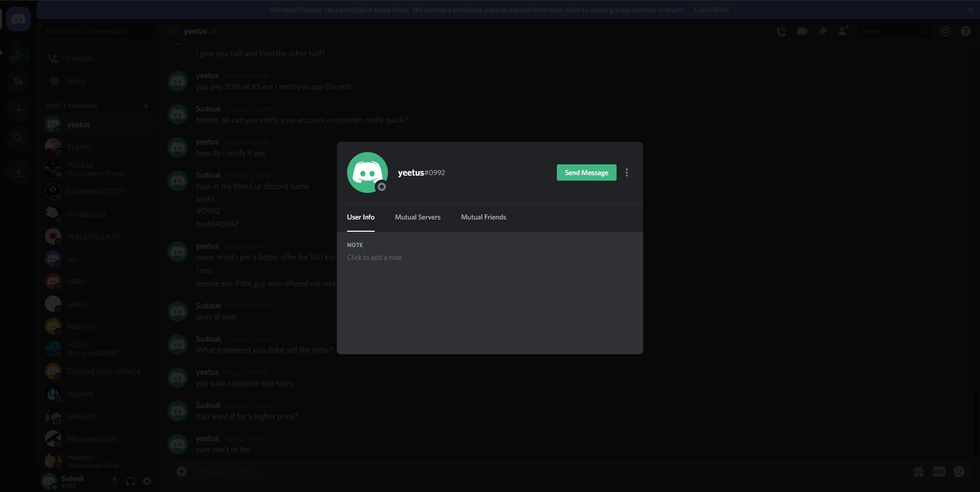Open the yeetus direct message
The width and height of the screenshot is (980, 492).
coord(98,125)
